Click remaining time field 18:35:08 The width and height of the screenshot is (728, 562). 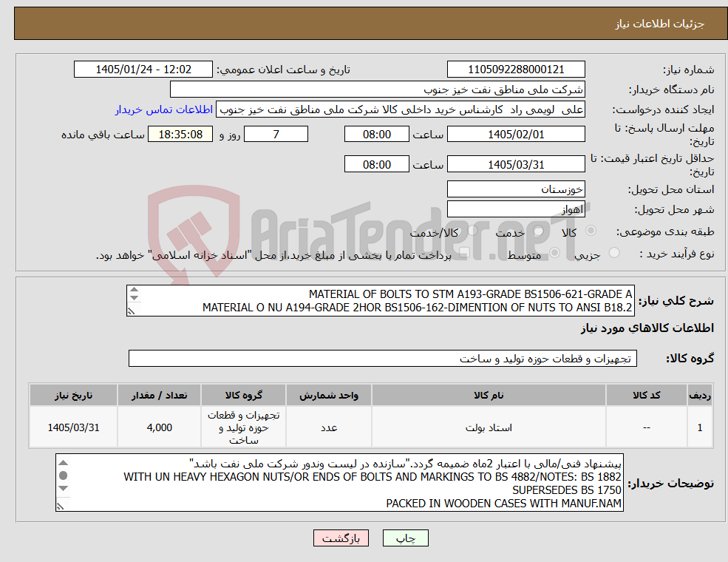pos(180,135)
